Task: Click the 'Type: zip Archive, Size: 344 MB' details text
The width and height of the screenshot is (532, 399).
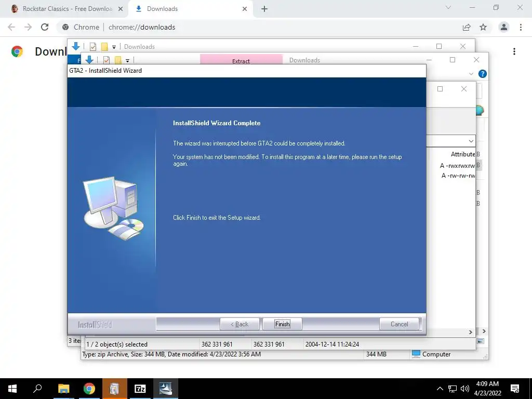Action: 171,354
